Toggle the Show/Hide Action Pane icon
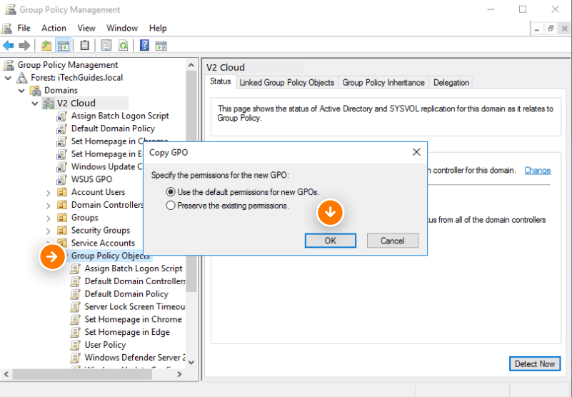 coord(161,46)
